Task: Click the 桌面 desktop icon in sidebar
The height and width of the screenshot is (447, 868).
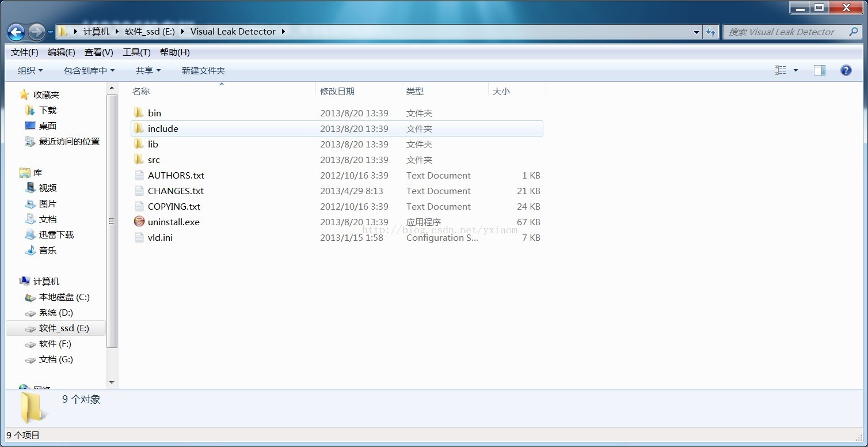Action: [30, 126]
